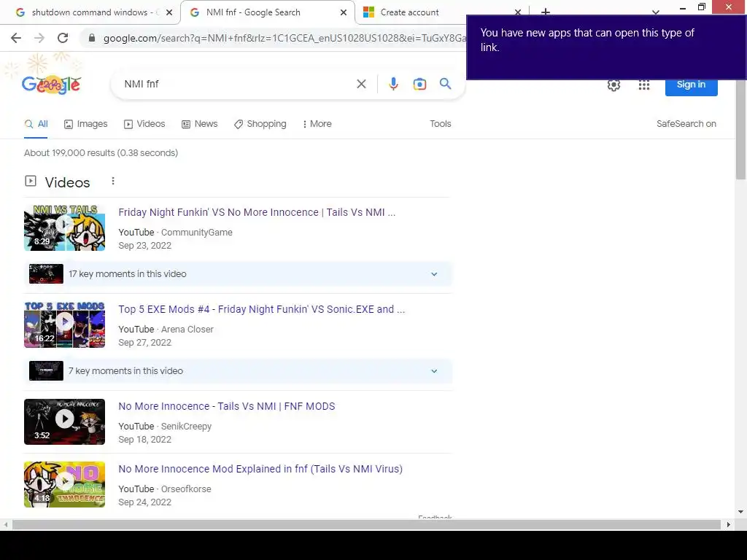
Task: Switch to Images results tab
Action: point(86,124)
